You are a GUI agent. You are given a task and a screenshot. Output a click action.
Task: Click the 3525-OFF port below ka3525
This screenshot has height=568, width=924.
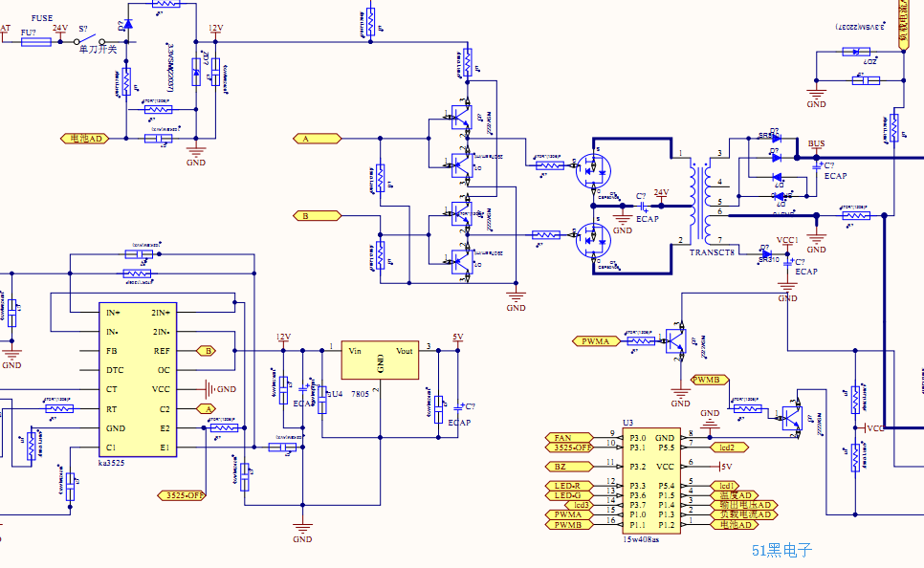182,495
